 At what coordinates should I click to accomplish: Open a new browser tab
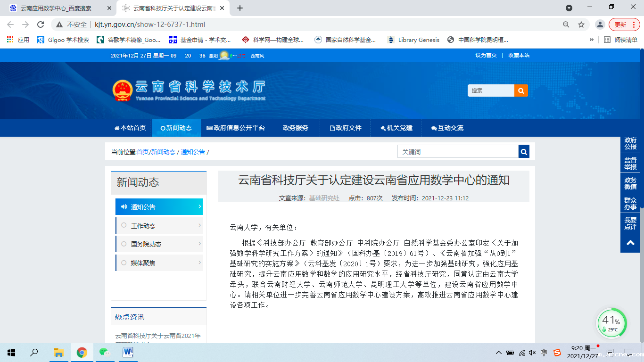(240, 8)
